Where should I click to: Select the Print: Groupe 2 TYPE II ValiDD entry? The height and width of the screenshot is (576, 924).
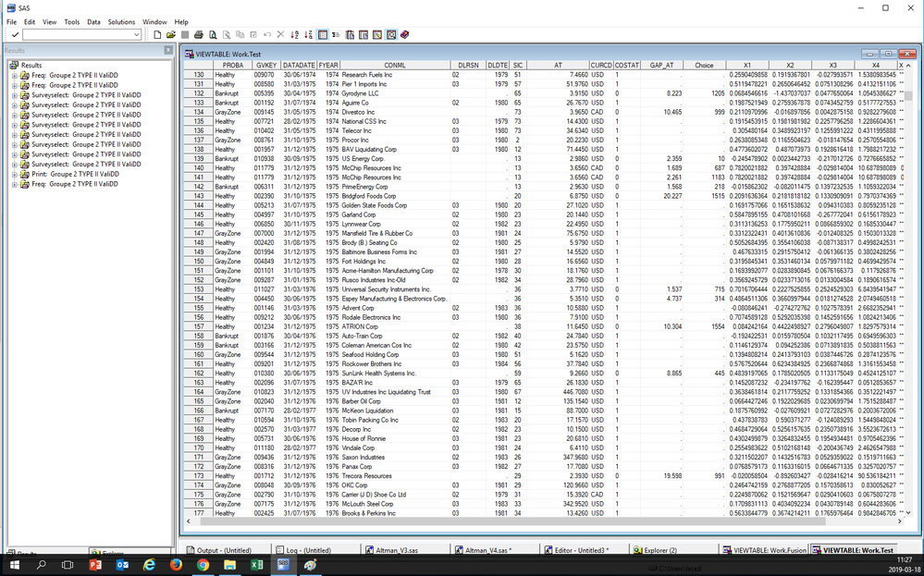tap(76, 175)
